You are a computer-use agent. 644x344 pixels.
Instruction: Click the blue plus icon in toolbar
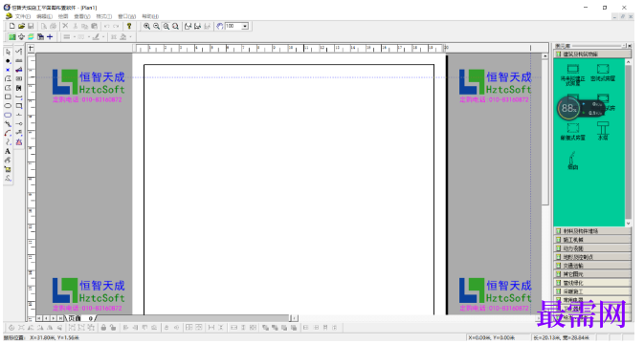click(x=50, y=37)
